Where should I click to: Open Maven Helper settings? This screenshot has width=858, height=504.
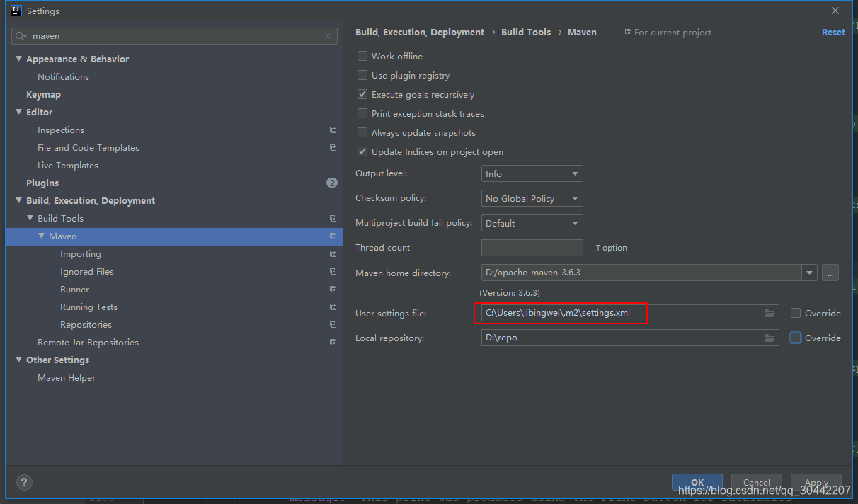tap(67, 378)
